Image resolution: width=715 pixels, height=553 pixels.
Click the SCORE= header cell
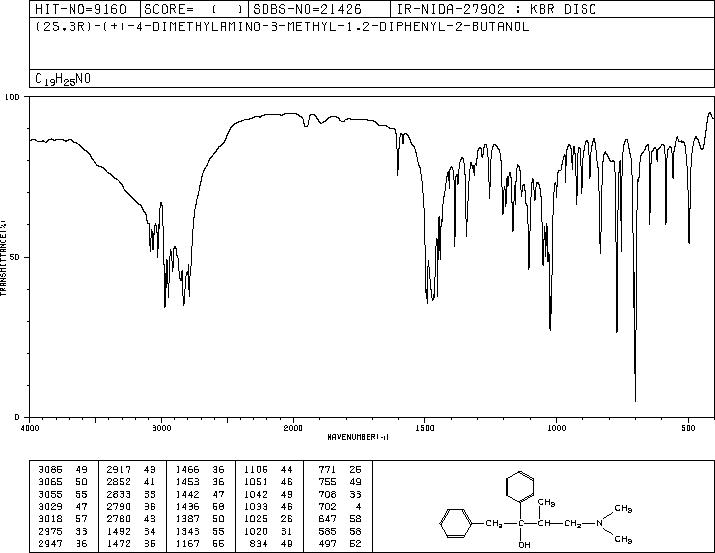click(x=193, y=9)
